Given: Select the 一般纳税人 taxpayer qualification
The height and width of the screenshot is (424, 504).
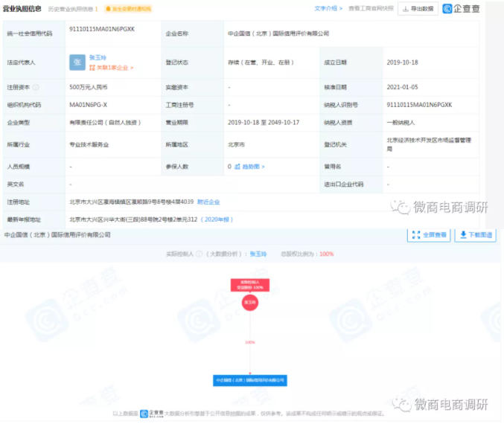Looking at the screenshot, I should (401, 123).
